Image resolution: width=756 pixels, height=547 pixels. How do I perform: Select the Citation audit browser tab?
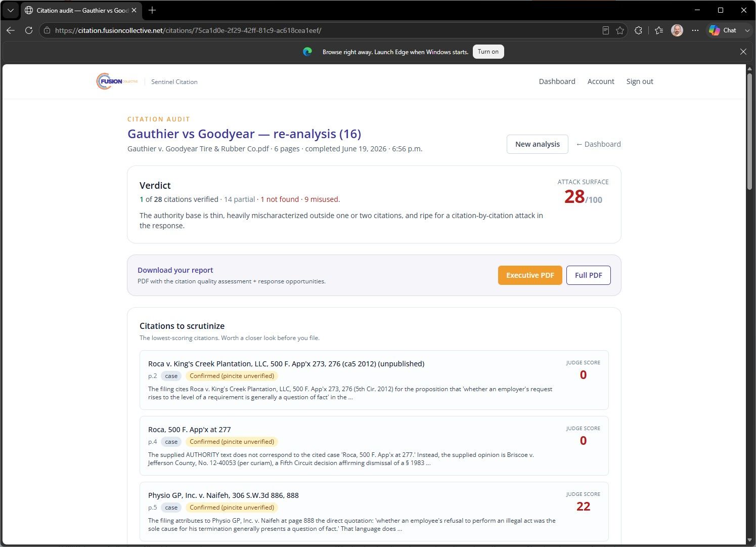[x=81, y=10]
